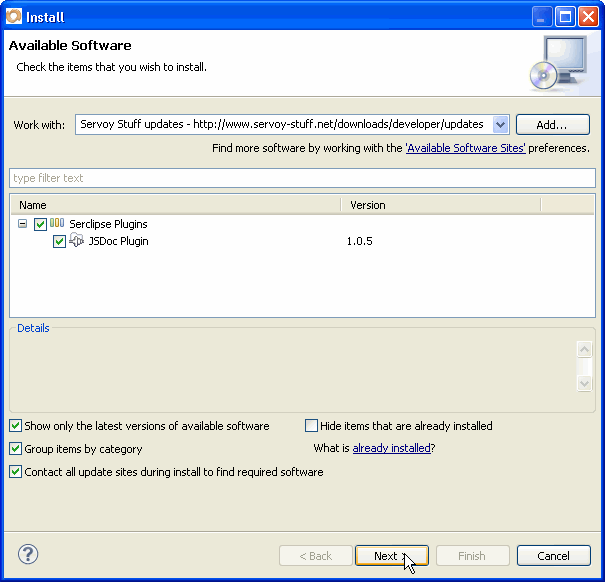Enable Hide items that are already installed
605x582 pixels.
pyautogui.click(x=311, y=426)
